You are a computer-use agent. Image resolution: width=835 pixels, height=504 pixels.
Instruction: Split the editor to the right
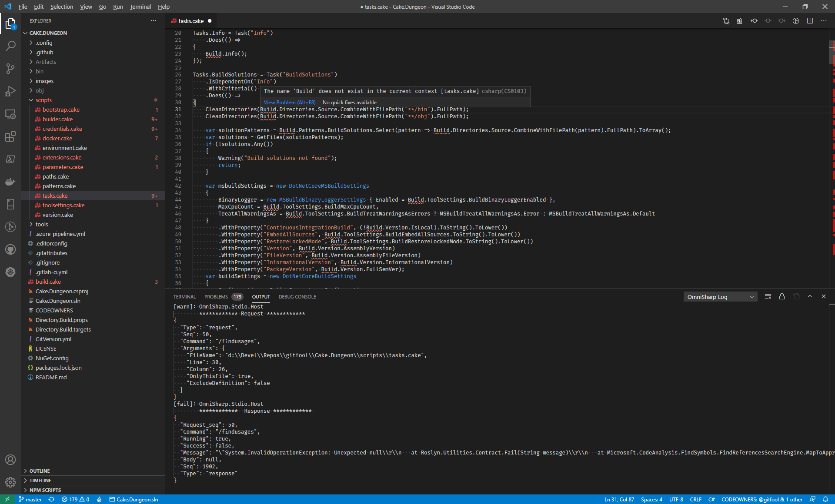810,21
